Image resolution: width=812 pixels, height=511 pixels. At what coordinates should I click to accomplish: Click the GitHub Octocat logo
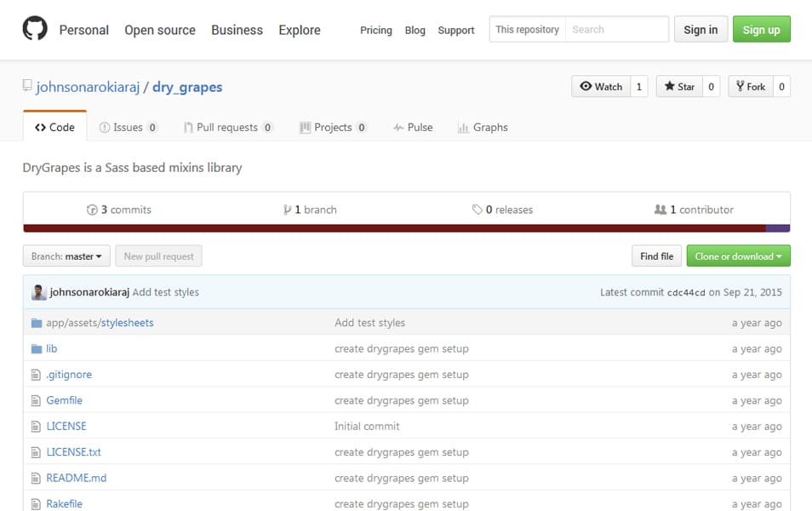click(35, 28)
